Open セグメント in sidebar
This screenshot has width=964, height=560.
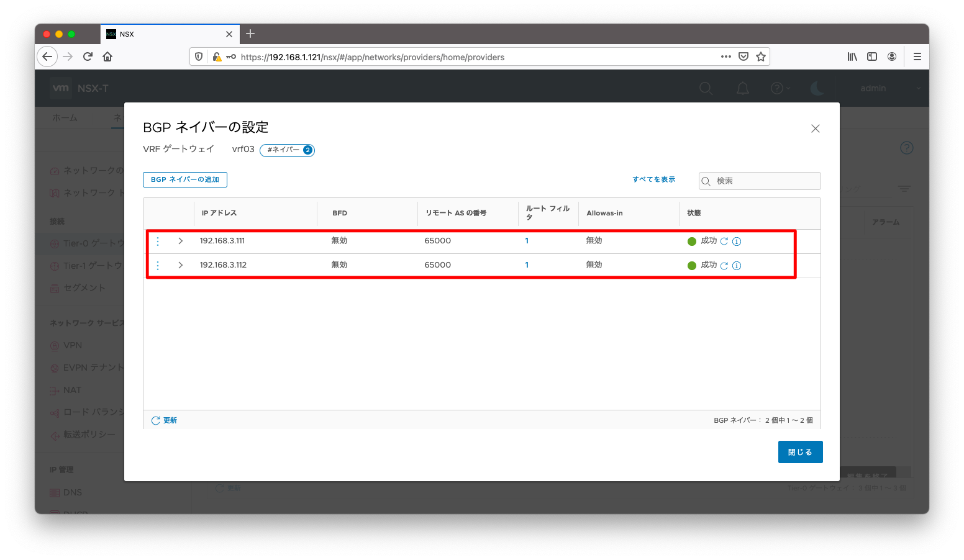click(84, 287)
